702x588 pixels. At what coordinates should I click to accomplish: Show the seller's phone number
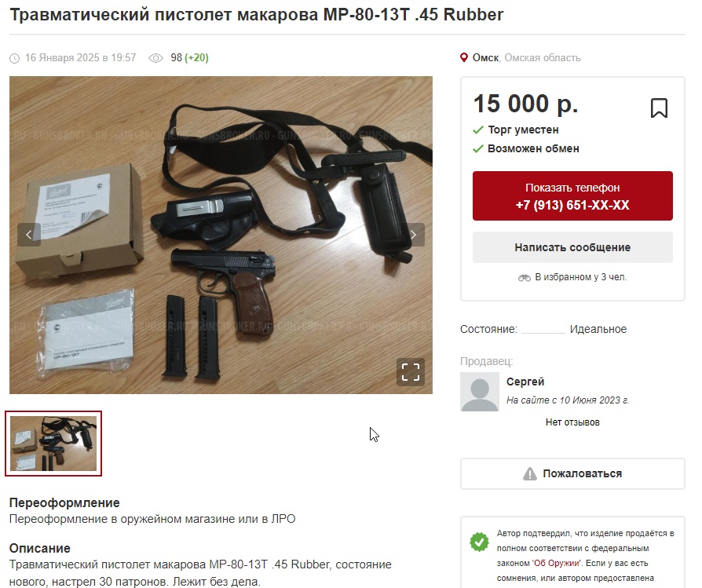572,196
